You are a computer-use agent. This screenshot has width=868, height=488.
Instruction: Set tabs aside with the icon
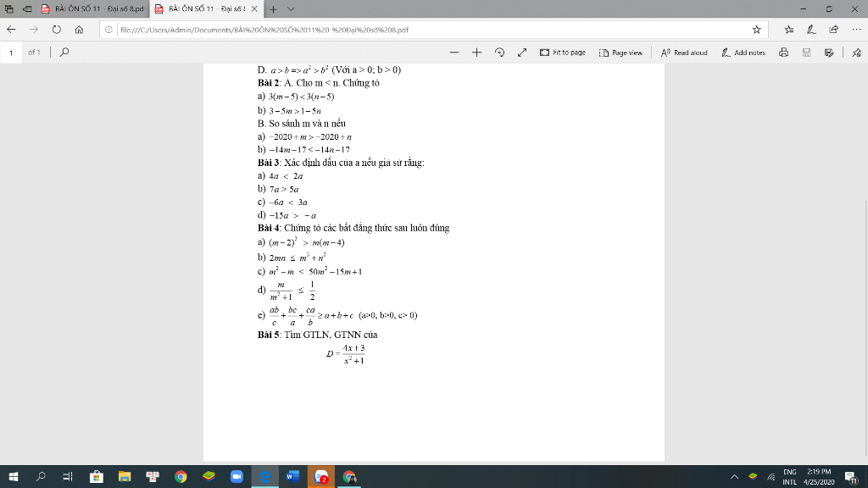(26, 8)
